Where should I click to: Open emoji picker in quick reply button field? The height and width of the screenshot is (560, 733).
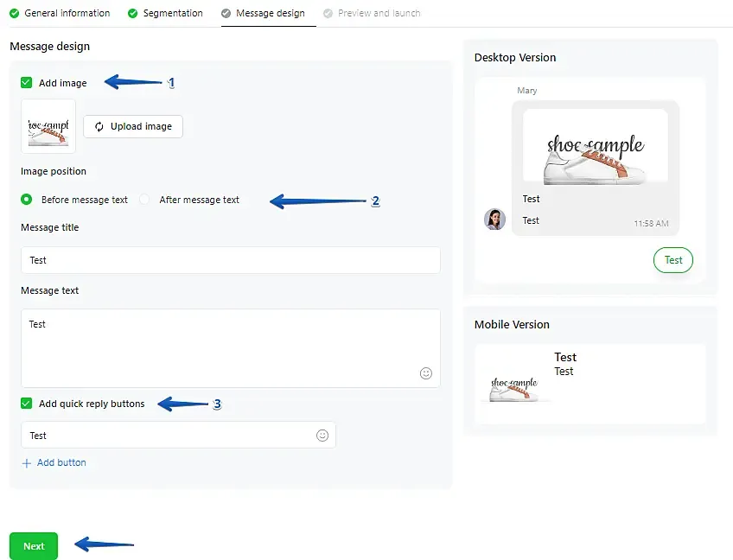(322, 436)
